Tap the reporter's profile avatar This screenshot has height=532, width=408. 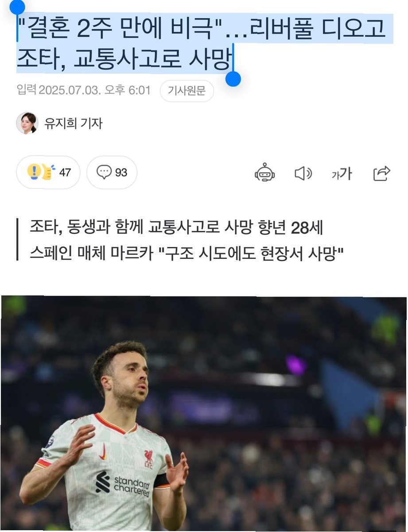pyautogui.click(x=27, y=123)
